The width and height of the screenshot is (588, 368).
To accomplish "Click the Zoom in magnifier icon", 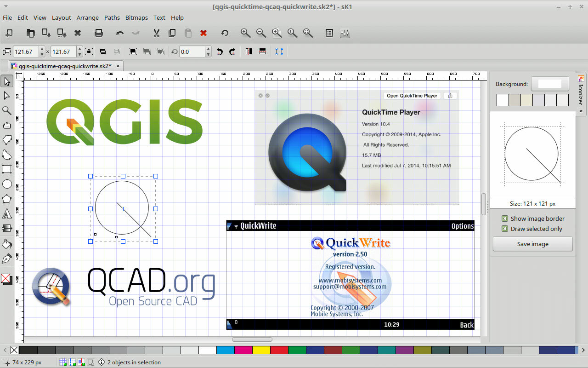I will tap(246, 33).
